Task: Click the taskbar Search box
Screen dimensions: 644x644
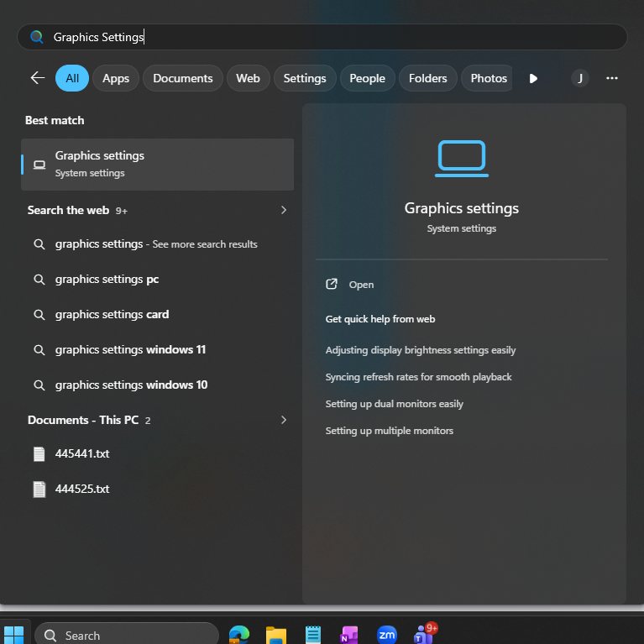Action: (127, 635)
